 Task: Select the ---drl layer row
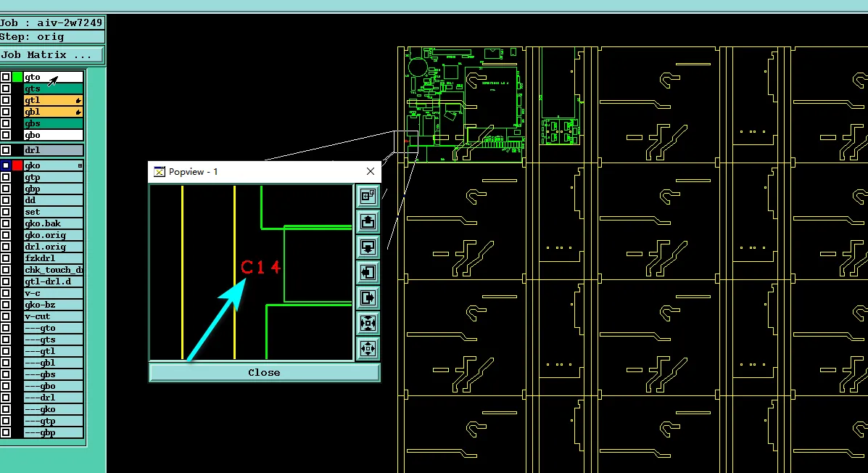53,398
